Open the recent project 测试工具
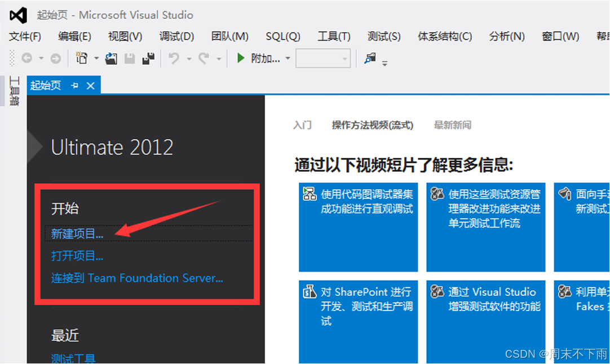This screenshot has width=610, height=364. click(73, 358)
